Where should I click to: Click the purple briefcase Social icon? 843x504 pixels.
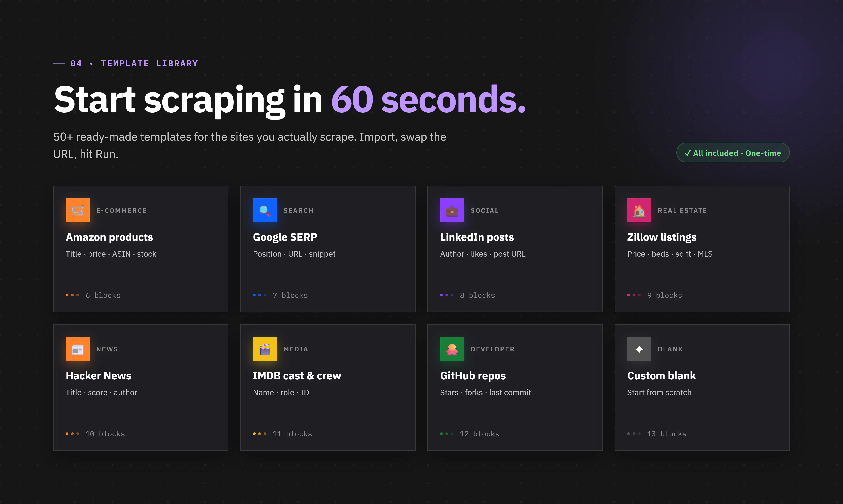pyautogui.click(x=452, y=210)
